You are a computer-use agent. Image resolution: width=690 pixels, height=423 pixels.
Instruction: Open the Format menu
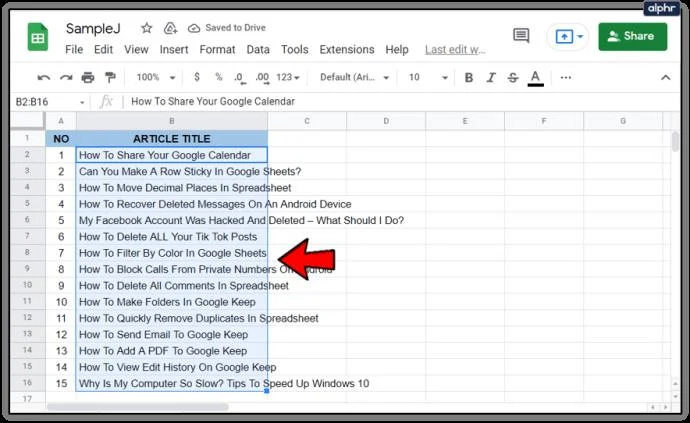coord(217,49)
